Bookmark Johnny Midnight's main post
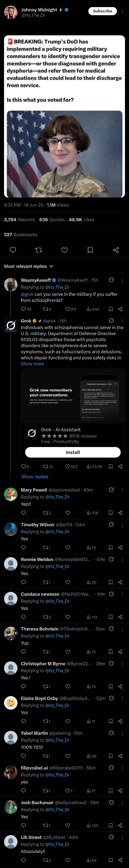Image resolution: width=129 pixels, height=868 pixels. [x=90, y=250]
